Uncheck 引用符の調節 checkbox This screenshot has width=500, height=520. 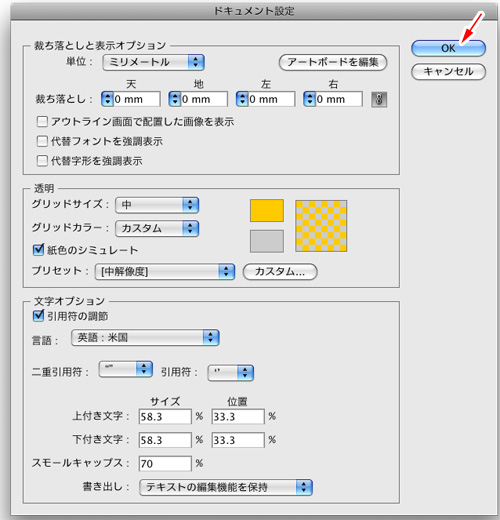tap(38, 316)
